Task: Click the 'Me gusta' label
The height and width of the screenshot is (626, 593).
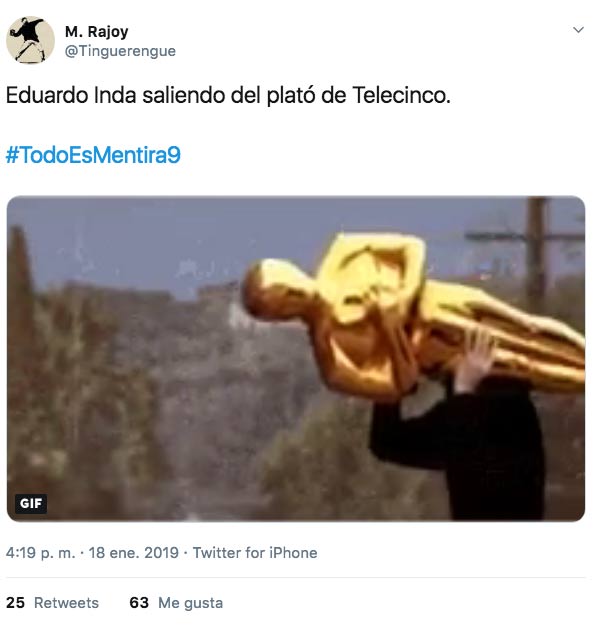Action: pos(190,603)
